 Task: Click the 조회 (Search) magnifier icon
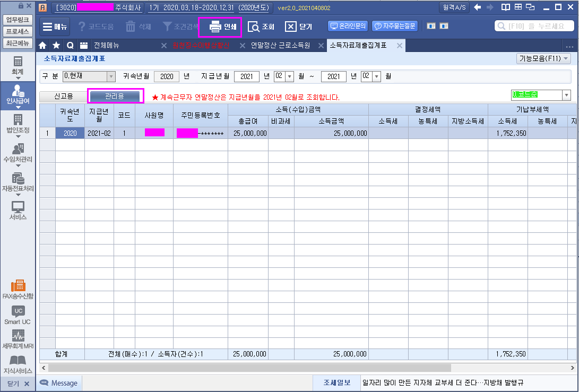(254, 27)
